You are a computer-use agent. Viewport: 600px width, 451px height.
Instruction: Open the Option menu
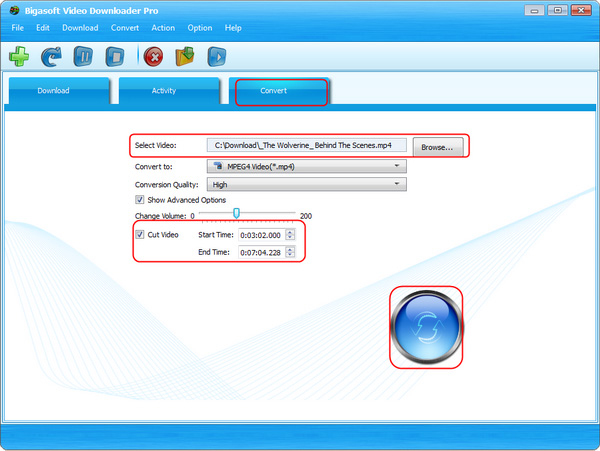[200, 28]
